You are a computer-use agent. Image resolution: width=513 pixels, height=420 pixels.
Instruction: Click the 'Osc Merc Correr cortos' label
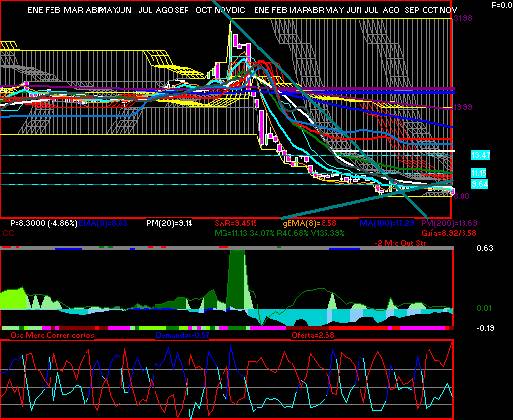pyautogui.click(x=52, y=335)
